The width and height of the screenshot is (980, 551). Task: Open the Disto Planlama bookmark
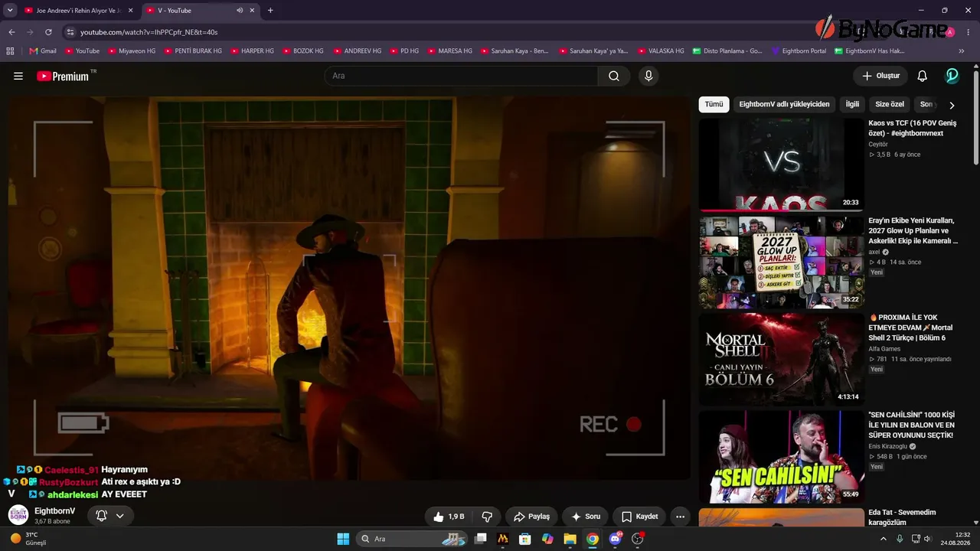point(727,51)
